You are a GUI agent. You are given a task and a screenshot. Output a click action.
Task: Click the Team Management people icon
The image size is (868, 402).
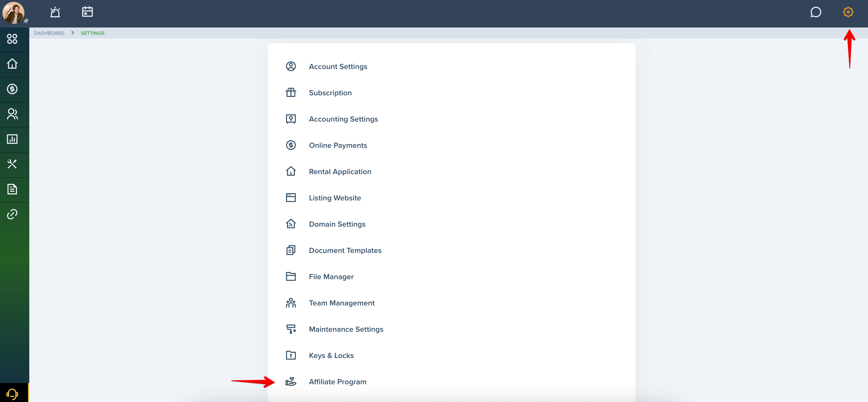click(x=291, y=303)
